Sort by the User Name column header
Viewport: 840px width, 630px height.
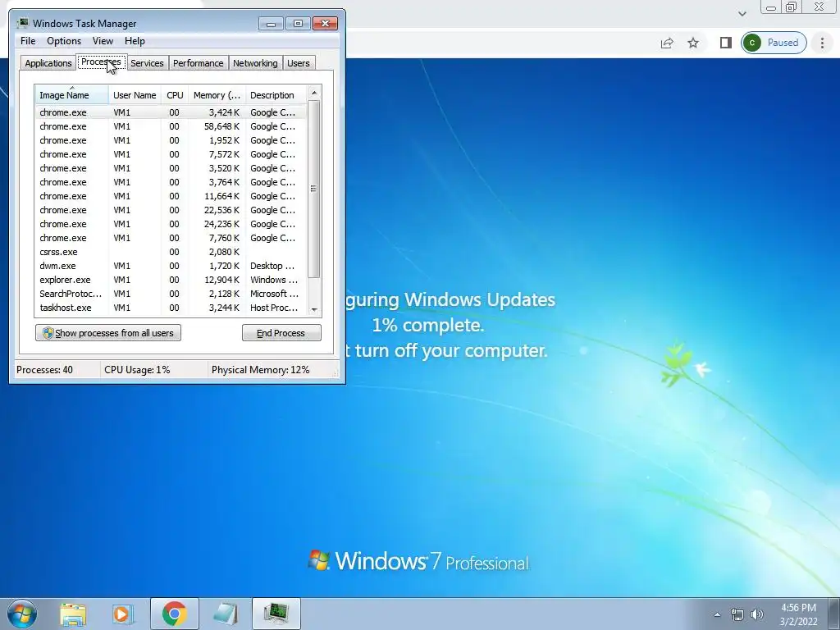[x=135, y=95]
